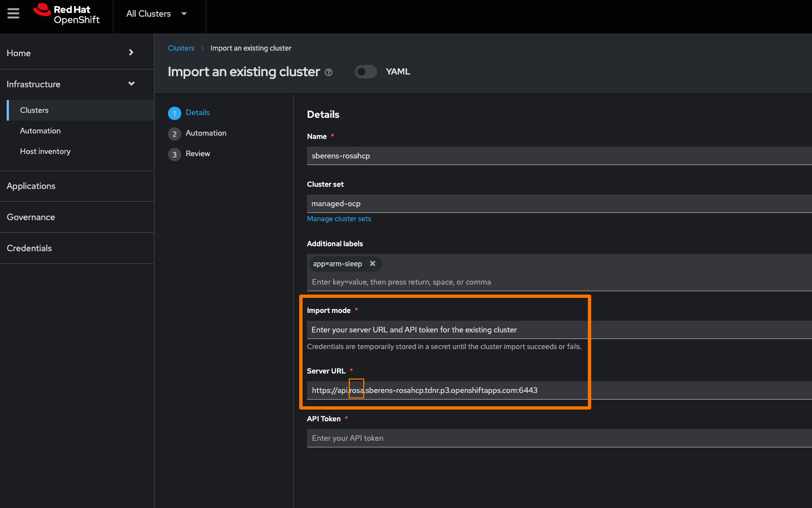Click the step 3 Review number icon

175,155
